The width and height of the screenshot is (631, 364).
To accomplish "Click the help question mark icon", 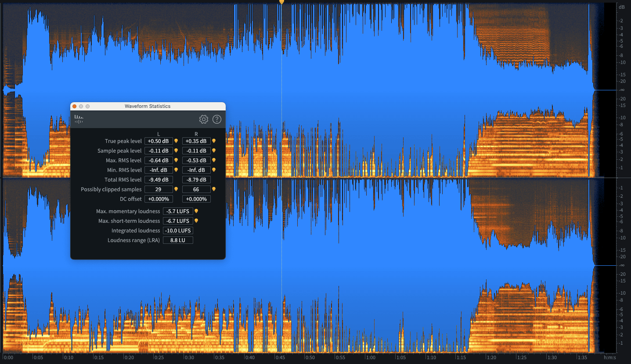I will (x=217, y=119).
